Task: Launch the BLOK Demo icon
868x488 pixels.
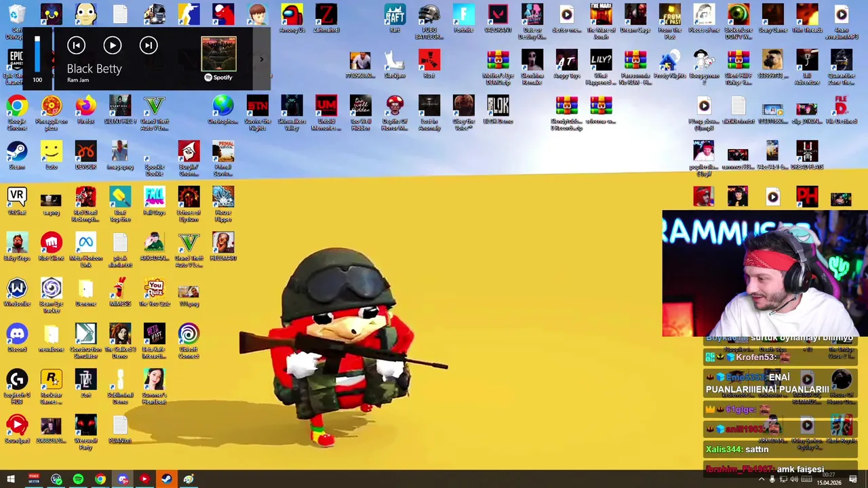Action: click(x=498, y=110)
